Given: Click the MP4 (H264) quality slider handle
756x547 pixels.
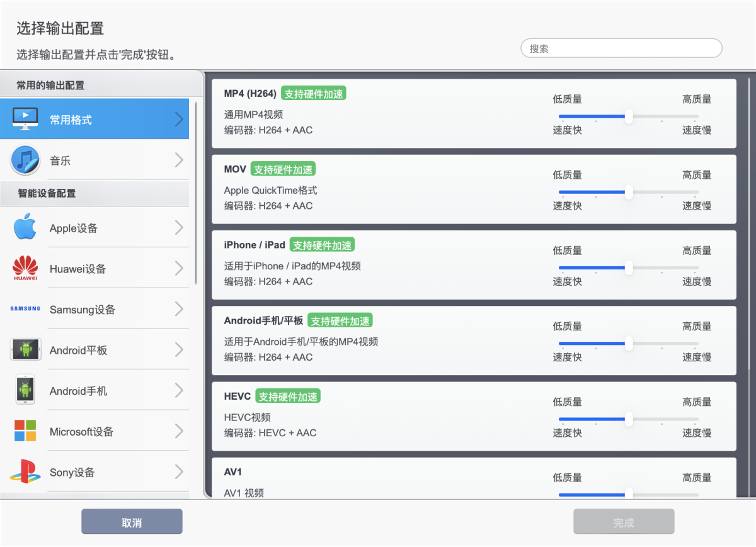Looking at the screenshot, I should pyautogui.click(x=628, y=116).
